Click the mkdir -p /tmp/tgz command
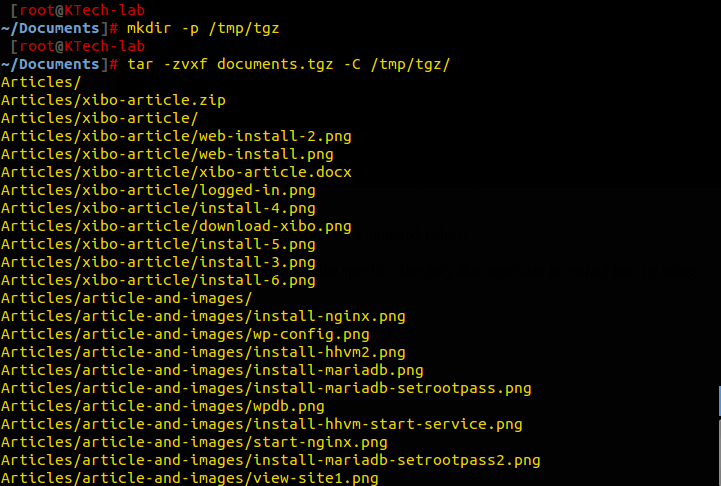 point(203,28)
